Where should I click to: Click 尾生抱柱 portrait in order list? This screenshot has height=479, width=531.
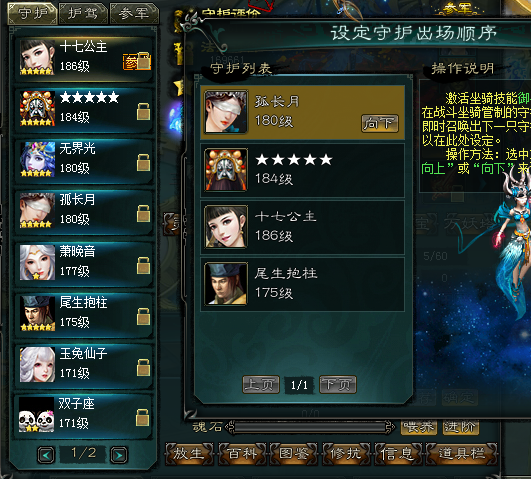pos(226,284)
